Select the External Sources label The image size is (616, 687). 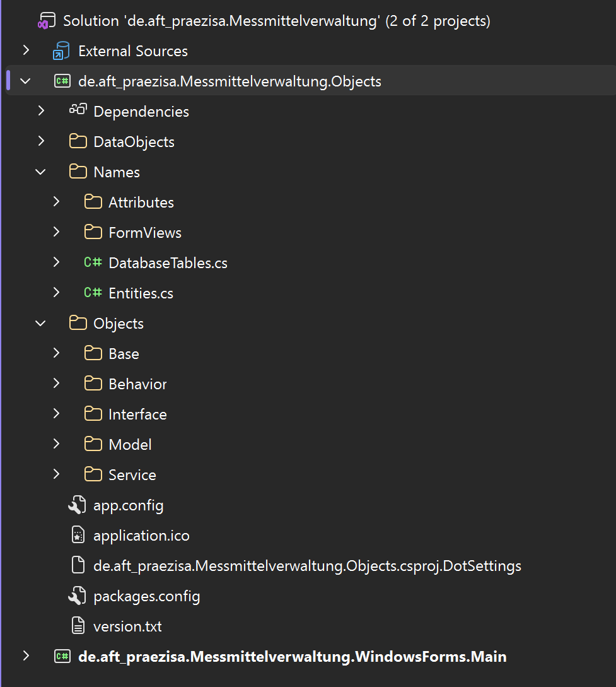132,51
